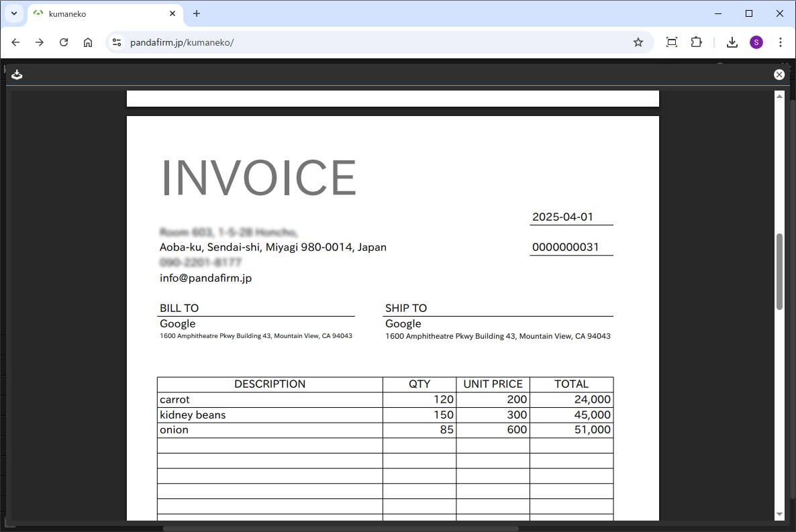The image size is (796, 532).
Task: Open the browser home page
Action: coord(88,42)
